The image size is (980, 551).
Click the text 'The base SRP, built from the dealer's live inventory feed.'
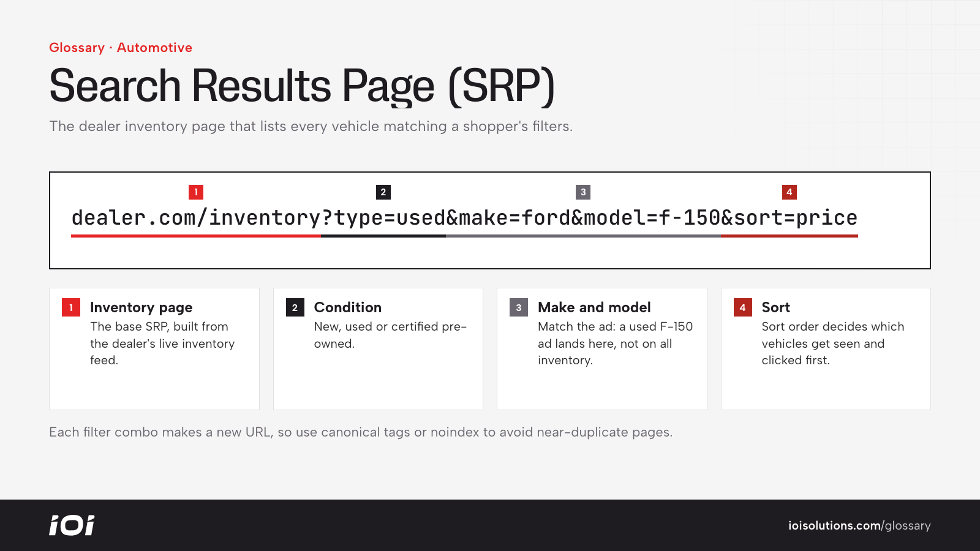coord(162,343)
